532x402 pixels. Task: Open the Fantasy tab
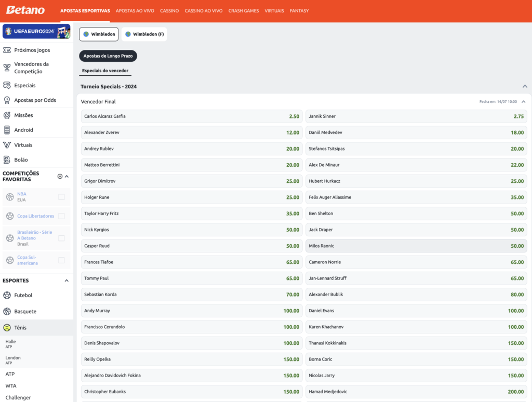pyautogui.click(x=299, y=11)
